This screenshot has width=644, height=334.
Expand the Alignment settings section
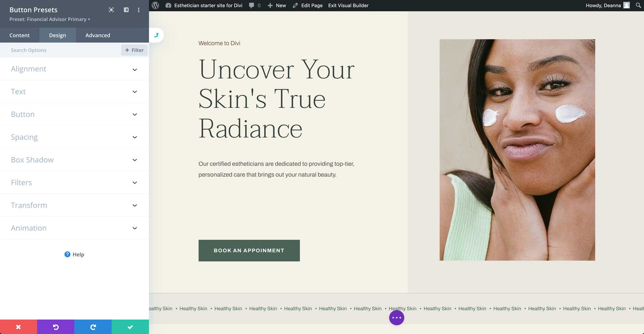click(x=74, y=69)
